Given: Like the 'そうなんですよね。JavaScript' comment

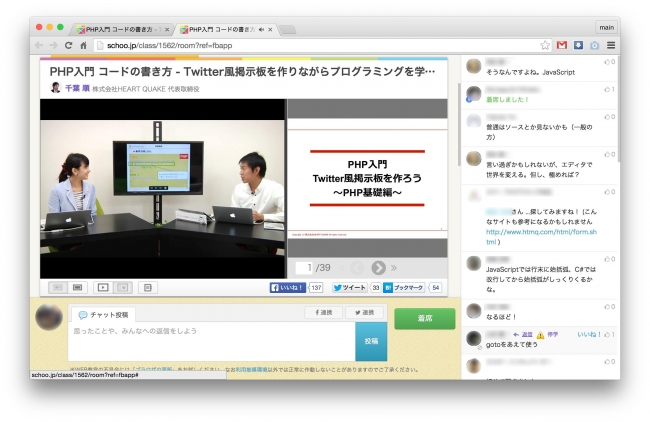Looking at the screenshot, I should click(x=609, y=62).
